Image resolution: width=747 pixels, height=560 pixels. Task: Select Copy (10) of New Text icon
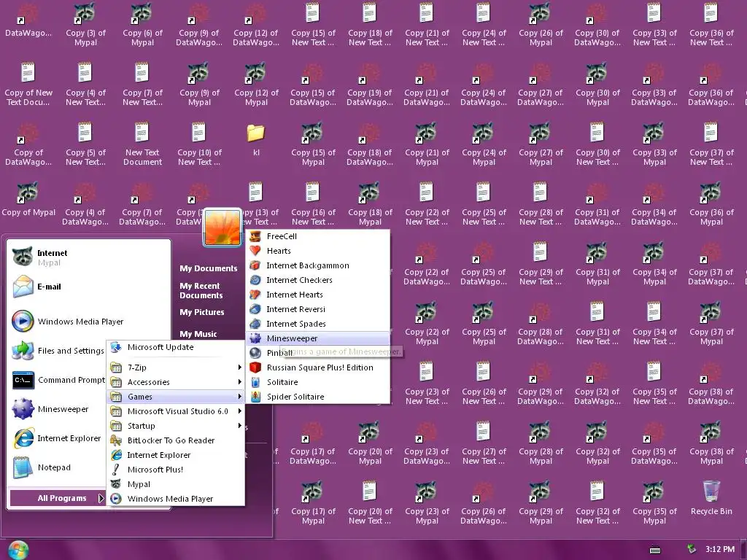[x=199, y=144]
